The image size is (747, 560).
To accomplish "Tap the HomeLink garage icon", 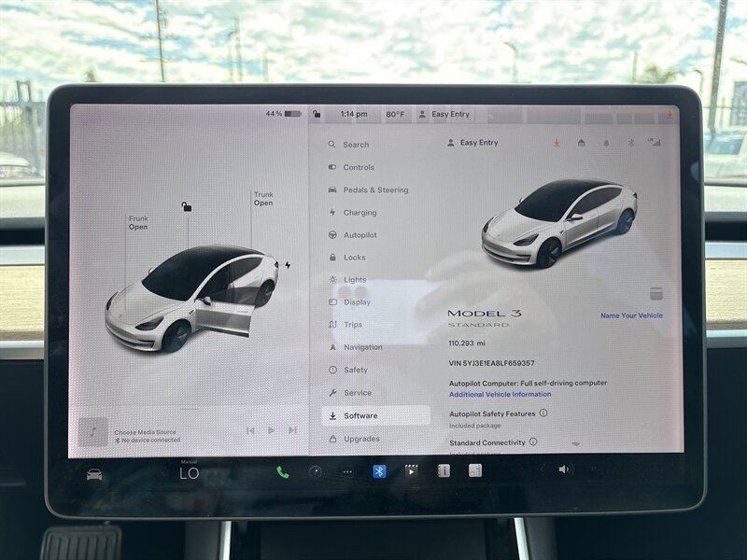I will [x=581, y=143].
